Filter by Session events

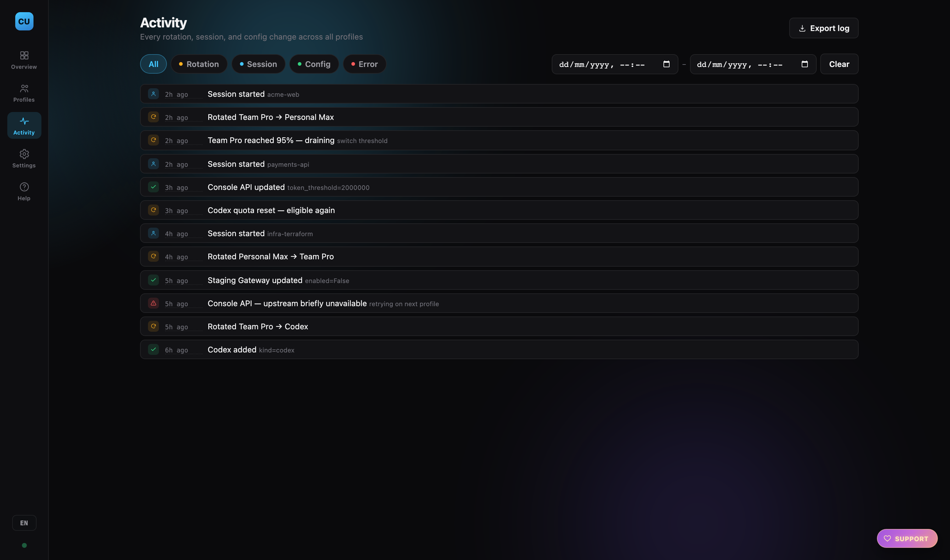point(258,64)
